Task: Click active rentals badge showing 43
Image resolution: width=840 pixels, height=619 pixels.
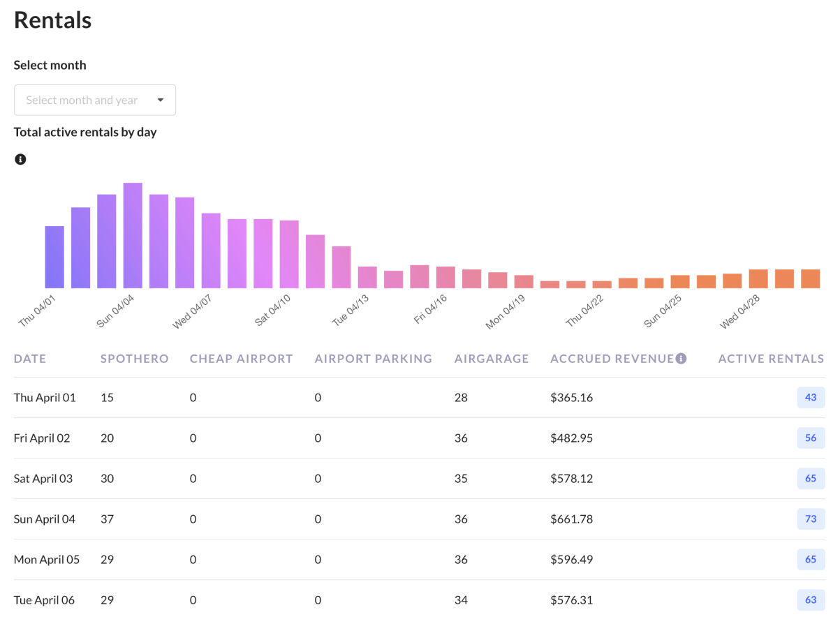Action: [811, 398]
